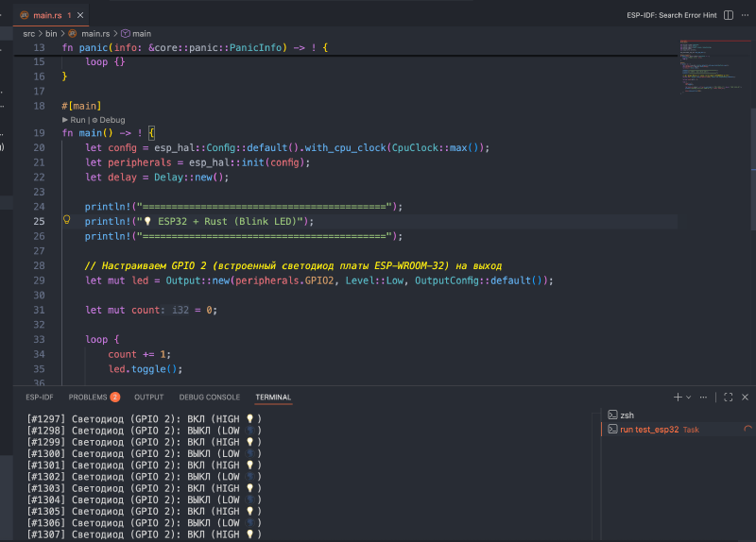
Task: Open ESP-IDF: Search Error Hint
Action: coord(671,15)
